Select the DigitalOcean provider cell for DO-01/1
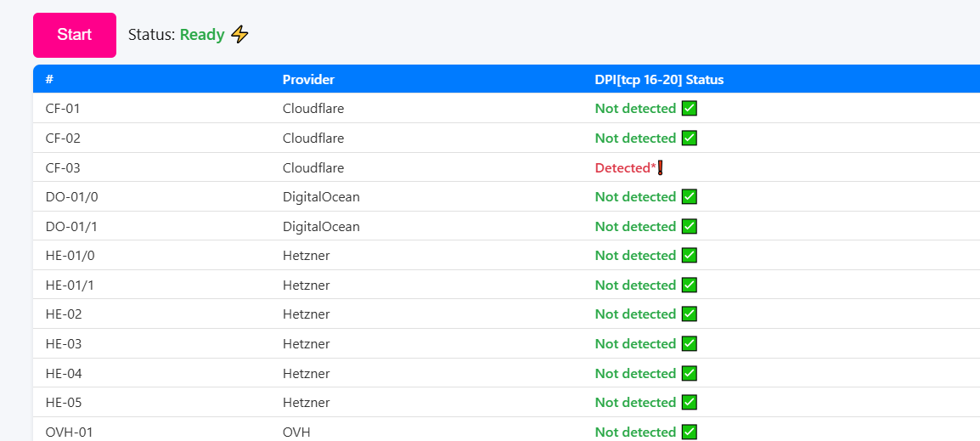This screenshot has height=441, width=980. 321,226
